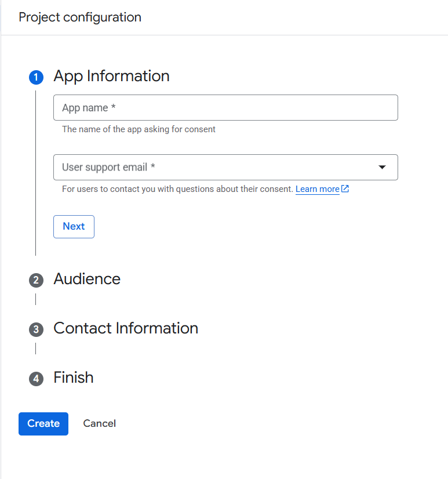448x479 pixels.
Task: Click the Create button
Action: pyautogui.click(x=43, y=424)
